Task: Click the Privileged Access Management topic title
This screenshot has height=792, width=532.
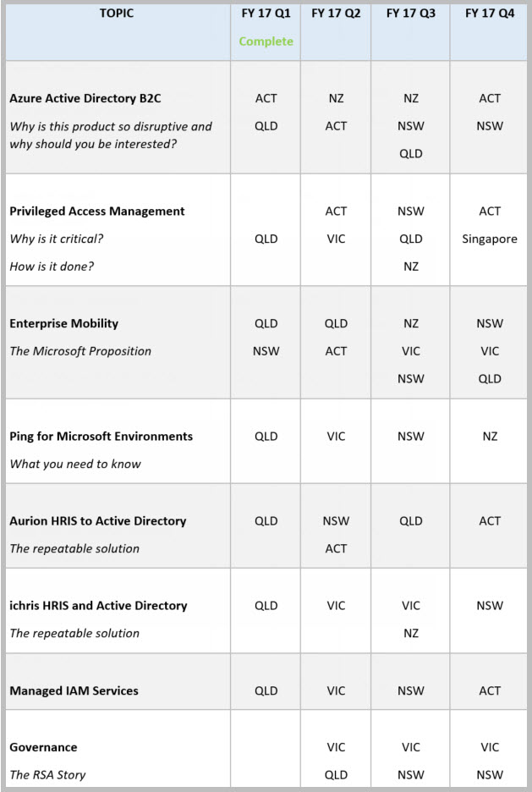Action: click(96, 211)
